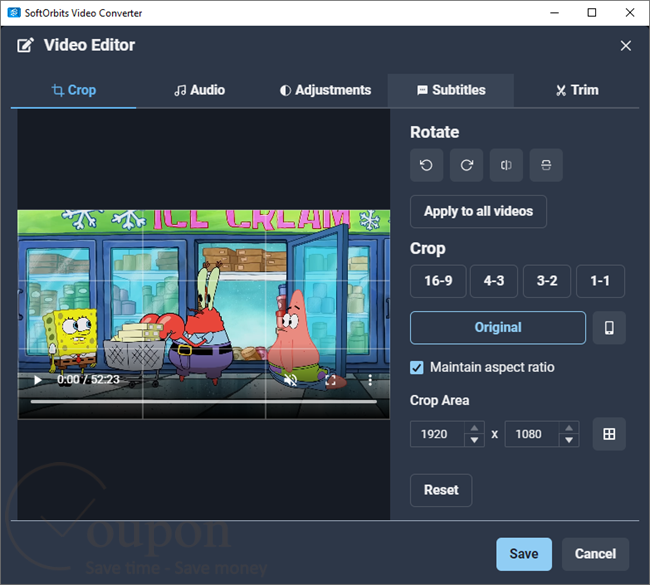Decrease crop width with down arrow
The height and width of the screenshot is (585, 650).
click(x=474, y=440)
